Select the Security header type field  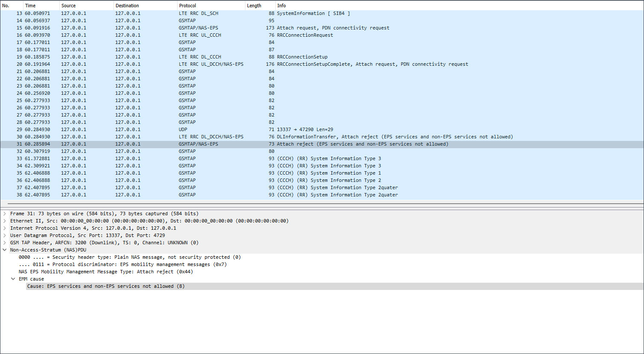[128, 257]
